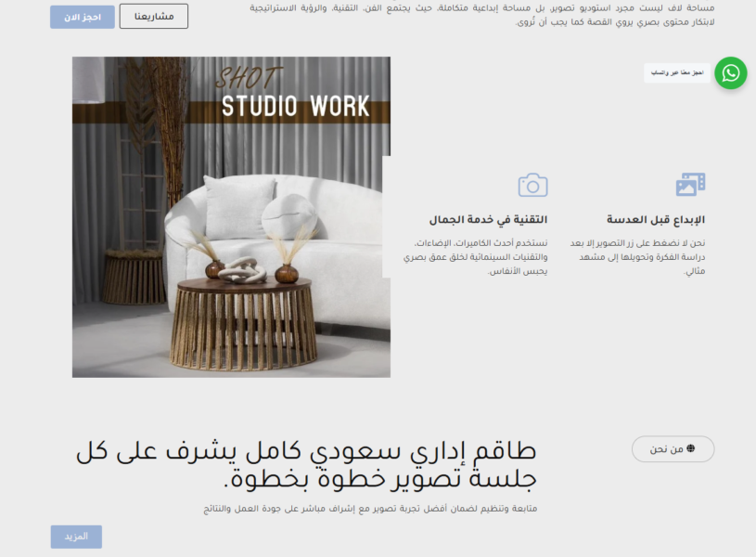756x557 pixels.
Task: Click the camera icon above التقنية في خدمة الجمال
Action: pyautogui.click(x=532, y=184)
